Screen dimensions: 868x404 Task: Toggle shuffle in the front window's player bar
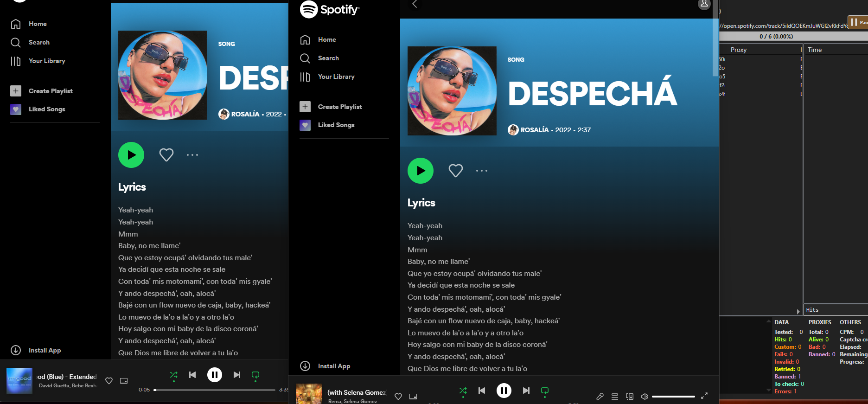click(x=463, y=391)
